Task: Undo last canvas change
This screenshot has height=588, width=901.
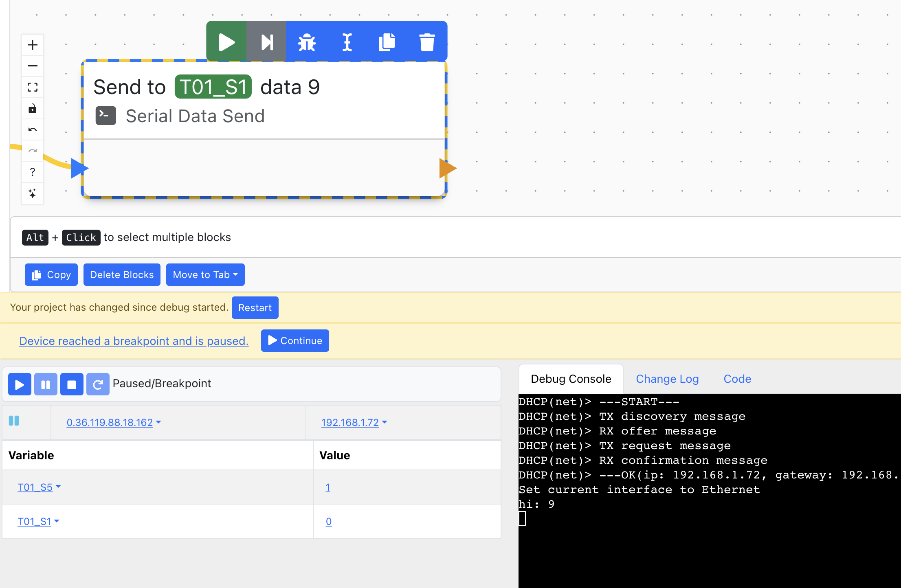Action: tap(33, 129)
